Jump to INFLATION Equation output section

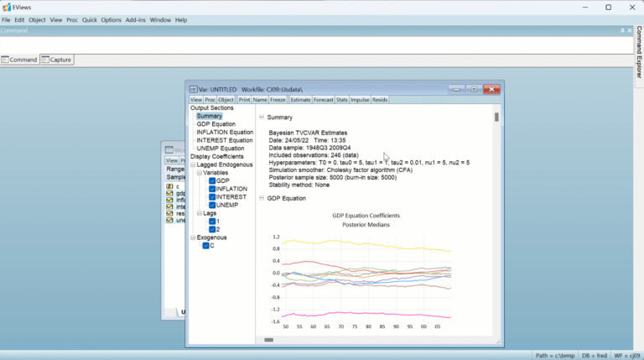225,132
